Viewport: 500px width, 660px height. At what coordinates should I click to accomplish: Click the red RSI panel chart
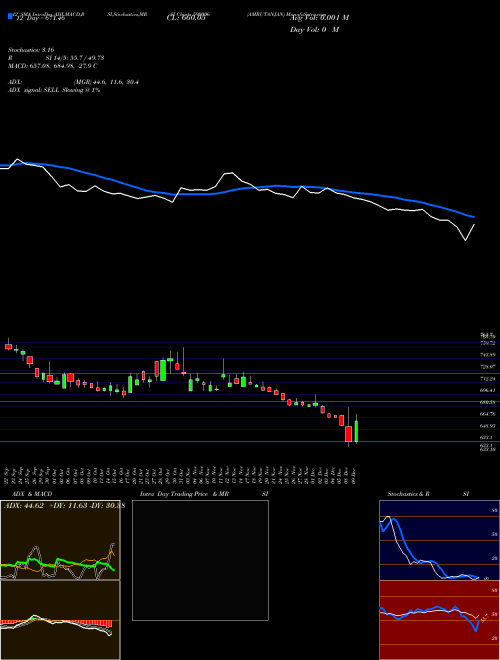point(439,620)
